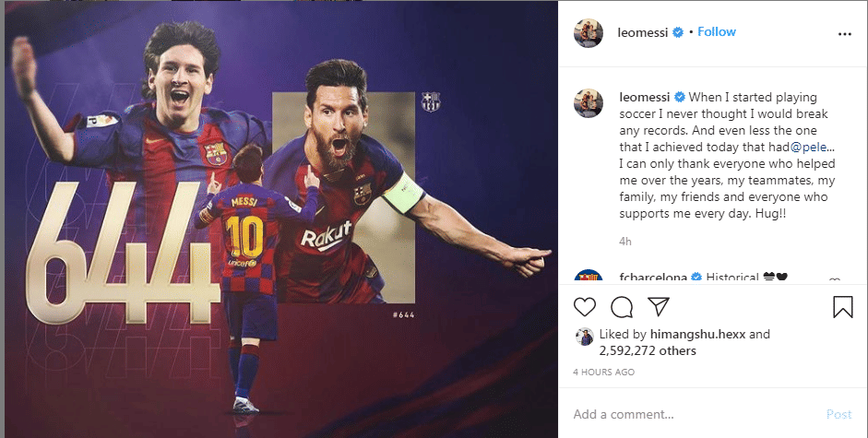
Task: Open the three-dots more options menu
Action: coord(844,34)
